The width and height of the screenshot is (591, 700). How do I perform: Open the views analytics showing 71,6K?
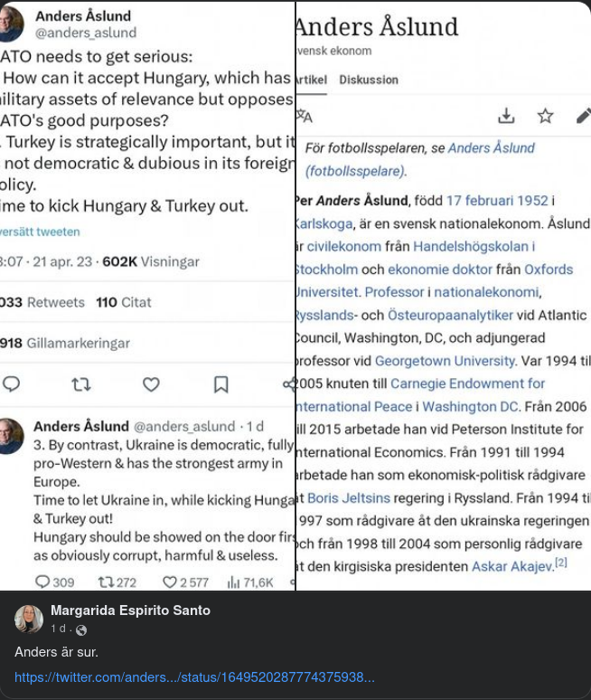pyautogui.click(x=233, y=582)
